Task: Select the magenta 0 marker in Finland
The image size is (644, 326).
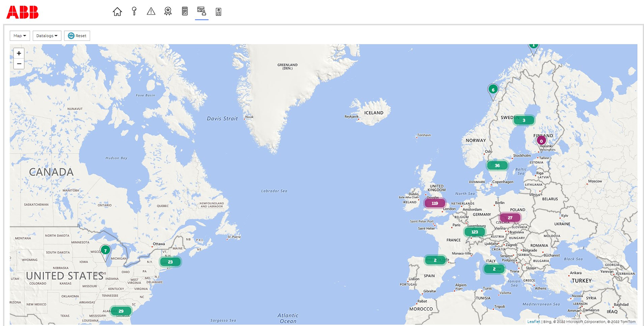Action: [541, 141]
